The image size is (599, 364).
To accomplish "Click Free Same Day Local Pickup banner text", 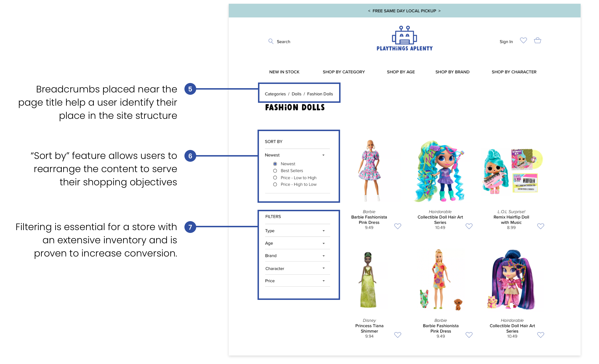I will (404, 11).
